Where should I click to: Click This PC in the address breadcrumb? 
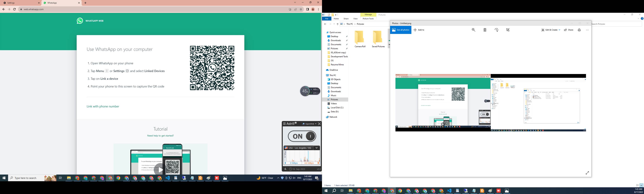coord(349,24)
